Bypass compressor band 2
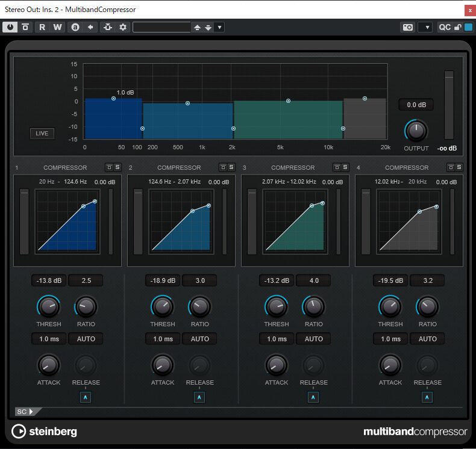 (x=223, y=167)
